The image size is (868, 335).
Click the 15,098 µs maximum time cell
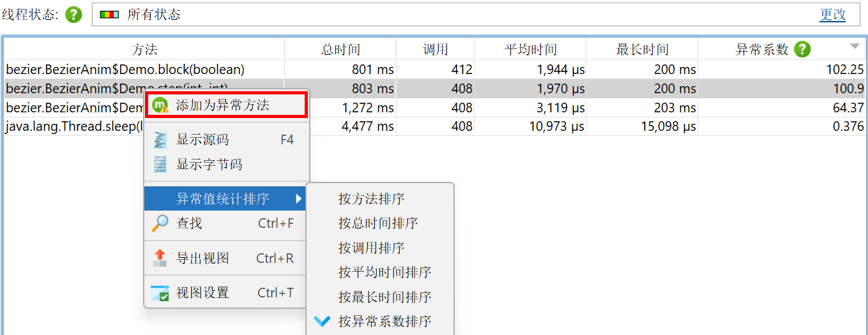tap(643, 126)
